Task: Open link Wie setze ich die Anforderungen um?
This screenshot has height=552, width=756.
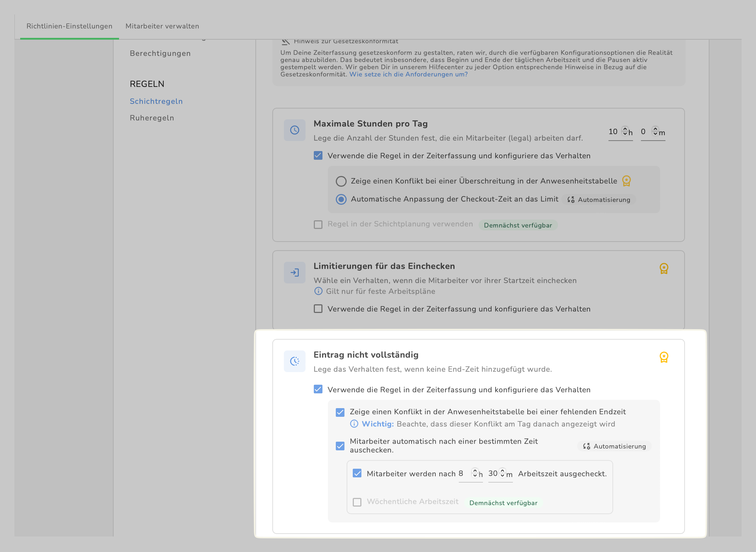Action: pyautogui.click(x=408, y=74)
